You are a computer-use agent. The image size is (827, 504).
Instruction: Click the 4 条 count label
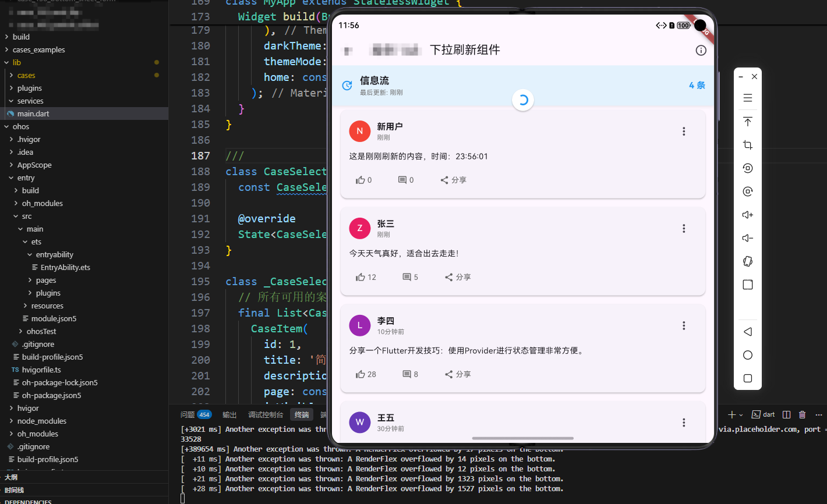697,85
